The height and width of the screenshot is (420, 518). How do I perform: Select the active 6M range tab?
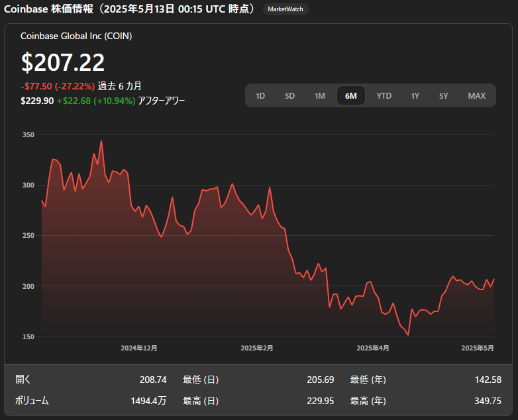(351, 96)
